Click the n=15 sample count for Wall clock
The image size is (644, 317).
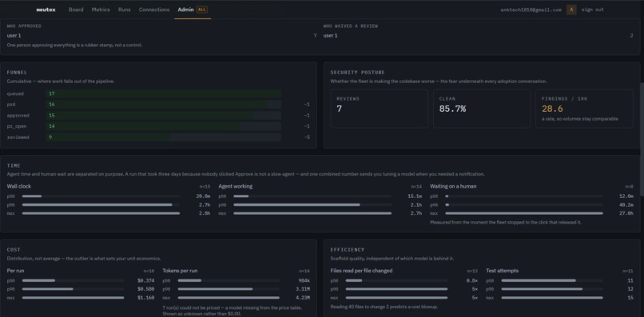pyautogui.click(x=205, y=187)
